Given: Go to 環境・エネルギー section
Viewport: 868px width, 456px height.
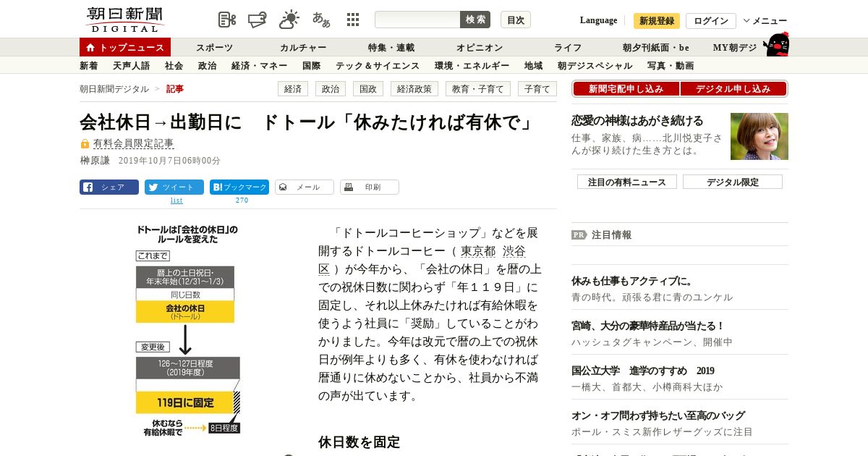Looking at the screenshot, I should pos(472,66).
